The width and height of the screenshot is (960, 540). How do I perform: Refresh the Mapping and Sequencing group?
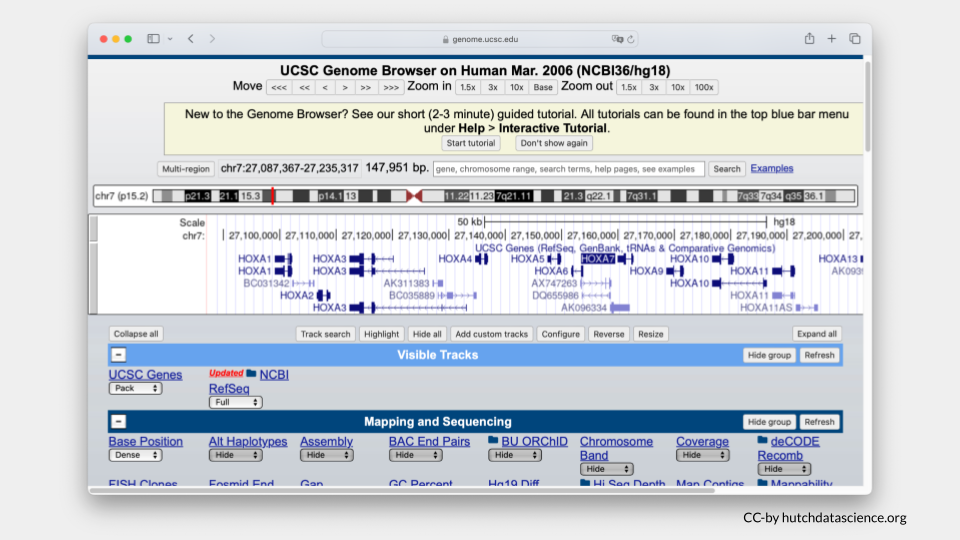pyautogui.click(x=819, y=422)
